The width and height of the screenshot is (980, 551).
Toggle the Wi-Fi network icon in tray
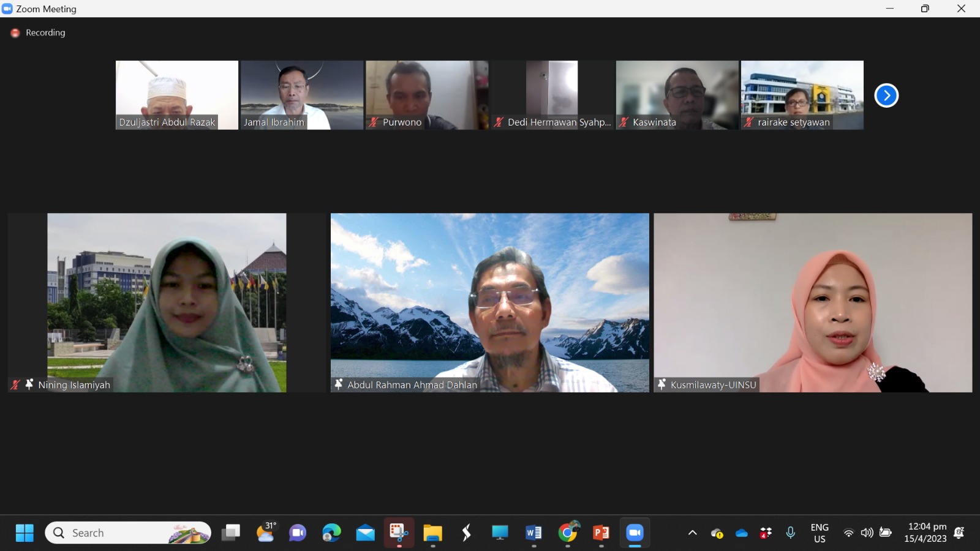pyautogui.click(x=848, y=533)
